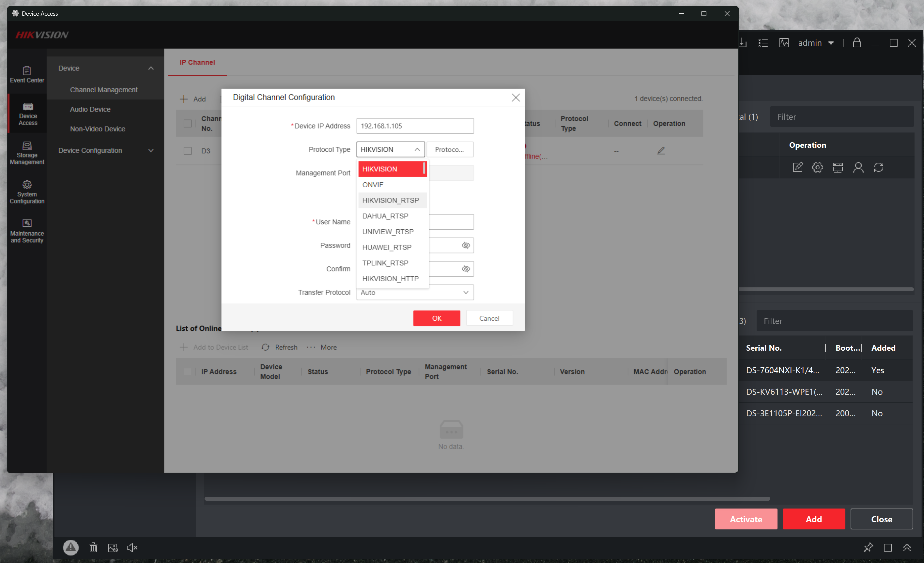
Task: Click the lock icon in background window
Action: (x=856, y=42)
